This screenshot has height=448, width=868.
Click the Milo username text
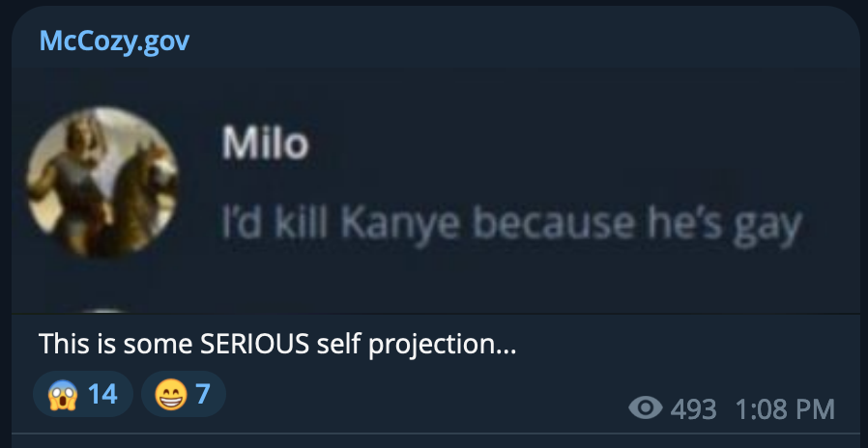point(265,143)
